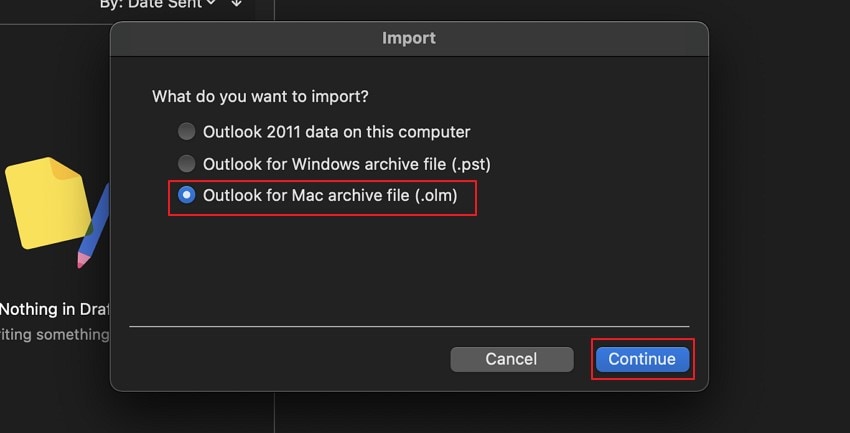Click the separator line above Cancel and Continue
850x433 pixels.
coord(409,326)
